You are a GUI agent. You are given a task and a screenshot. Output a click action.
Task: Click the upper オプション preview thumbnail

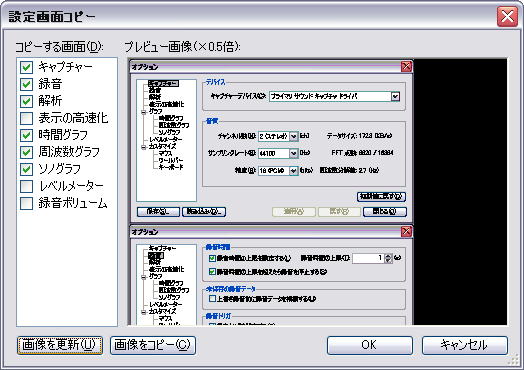271,141
